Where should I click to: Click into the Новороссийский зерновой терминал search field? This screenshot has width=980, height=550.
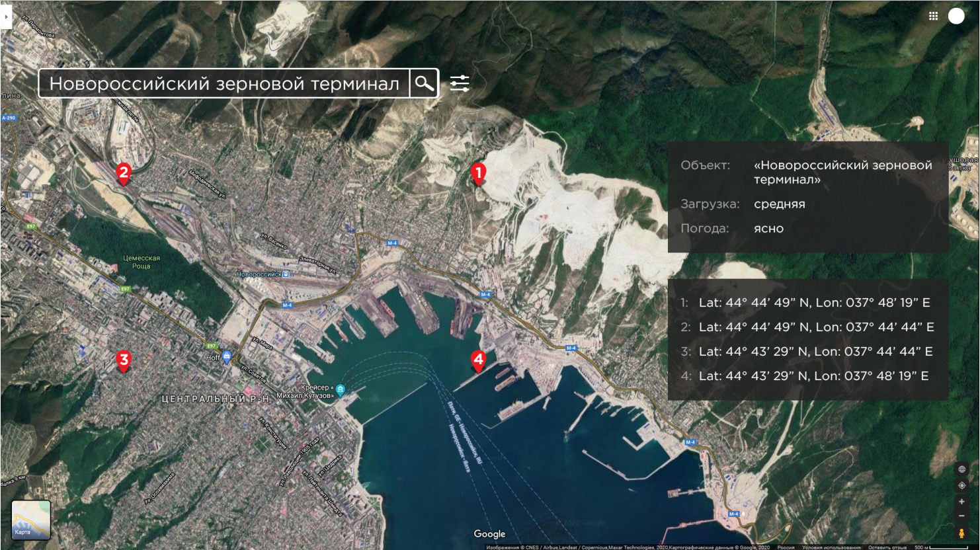pos(224,83)
